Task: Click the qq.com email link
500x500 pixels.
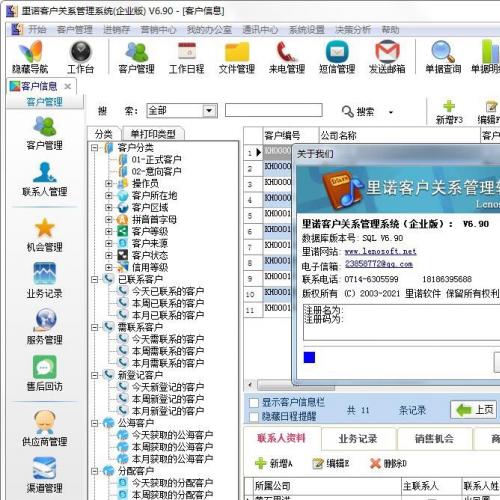Action: (x=379, y=264)
